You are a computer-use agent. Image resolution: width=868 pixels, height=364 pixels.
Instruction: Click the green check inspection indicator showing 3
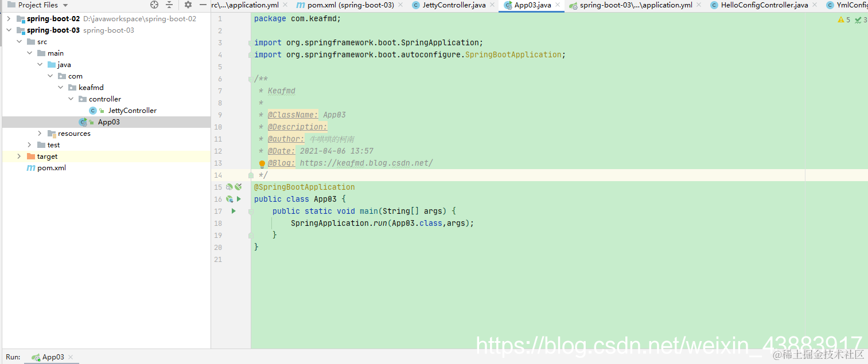tap(861, 19)
